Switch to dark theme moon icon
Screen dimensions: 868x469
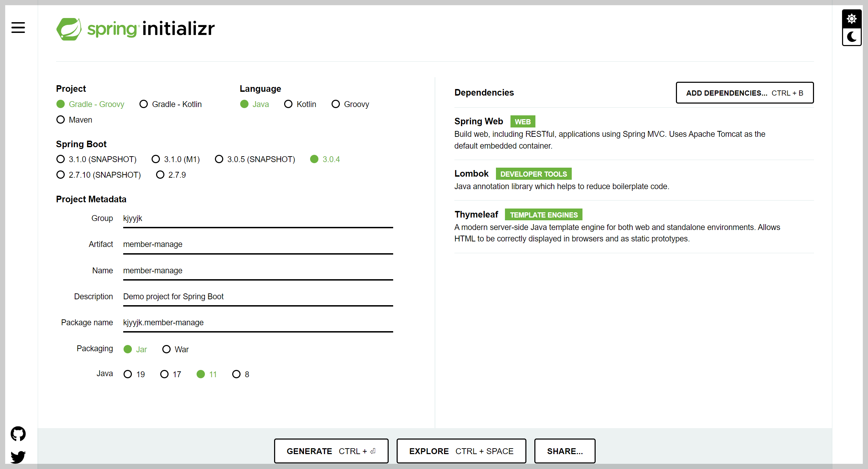tap(851, 37)
